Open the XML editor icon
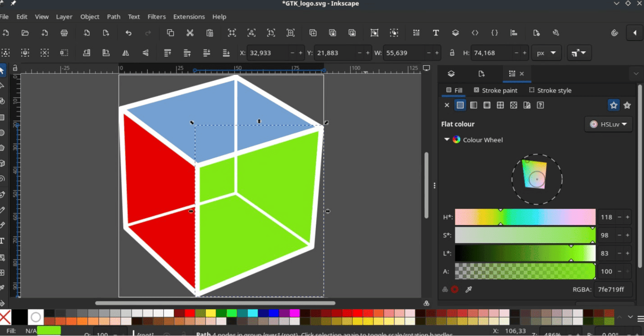 pyautogui.click(x=475, y=33)
